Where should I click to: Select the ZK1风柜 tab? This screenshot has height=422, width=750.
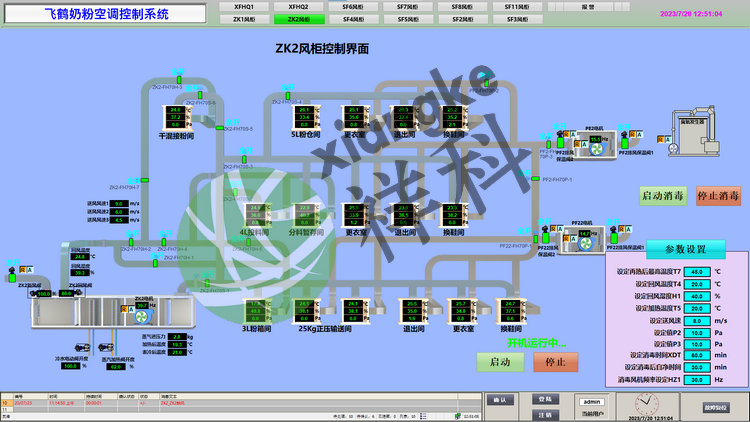243,19
